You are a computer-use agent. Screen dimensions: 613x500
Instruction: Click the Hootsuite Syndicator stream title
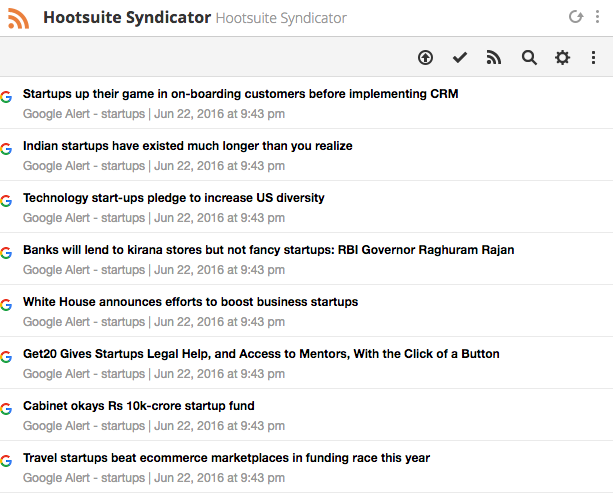(x=127, y=18)
